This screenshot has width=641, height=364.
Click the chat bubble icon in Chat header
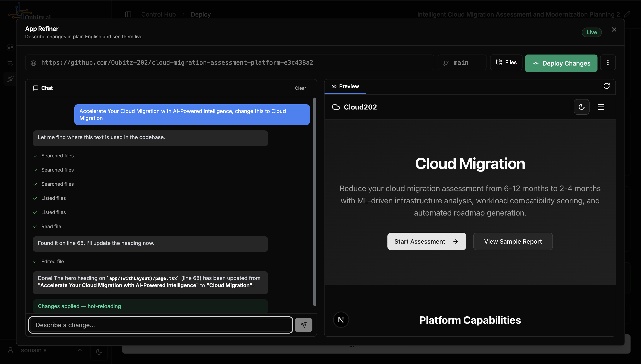(x=36, y=88)
